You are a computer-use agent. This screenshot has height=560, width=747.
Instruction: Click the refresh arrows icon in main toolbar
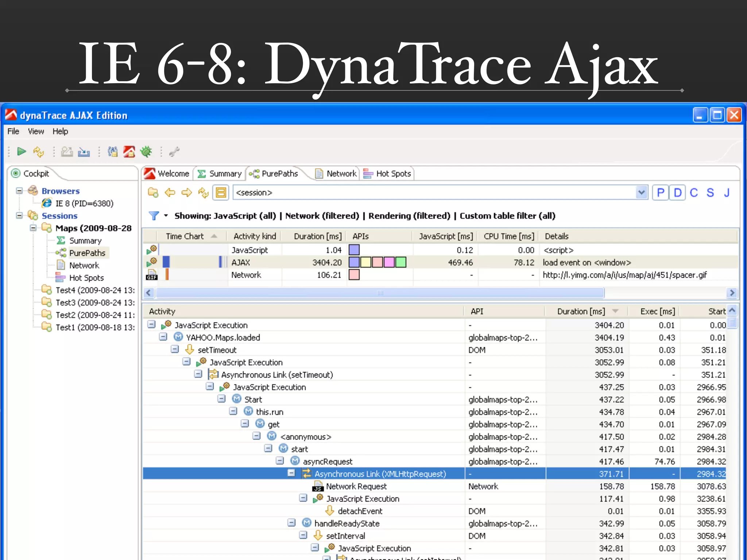click(39, 151)
